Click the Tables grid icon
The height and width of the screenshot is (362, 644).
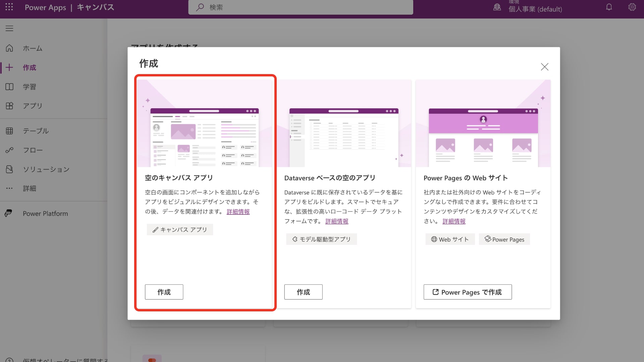tap(9, 131)
